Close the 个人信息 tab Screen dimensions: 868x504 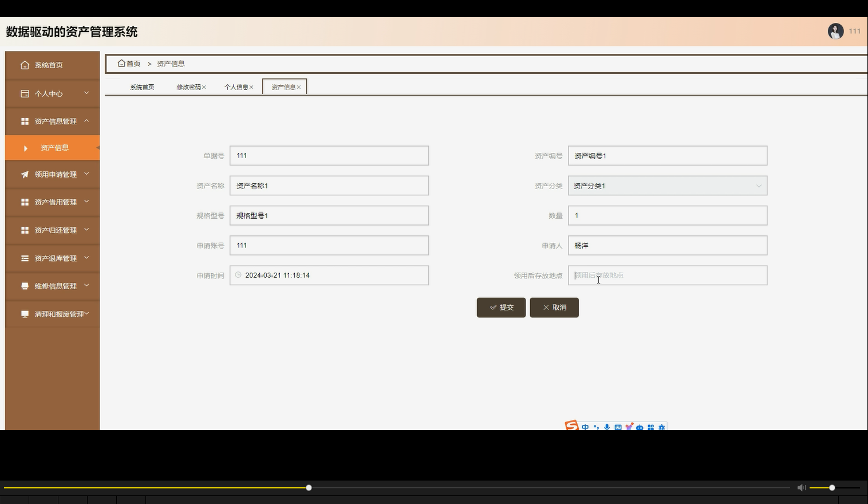tap(251, 87)
